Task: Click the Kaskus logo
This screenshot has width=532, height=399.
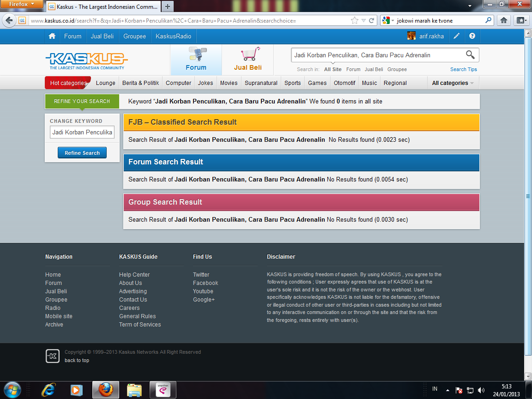Action: (x=86, y=61)
